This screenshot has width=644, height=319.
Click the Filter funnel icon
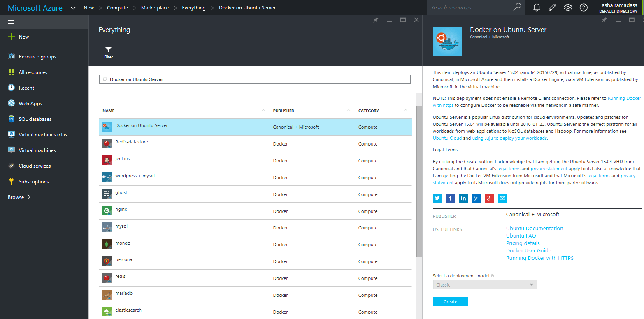click(x=108, y=50)
